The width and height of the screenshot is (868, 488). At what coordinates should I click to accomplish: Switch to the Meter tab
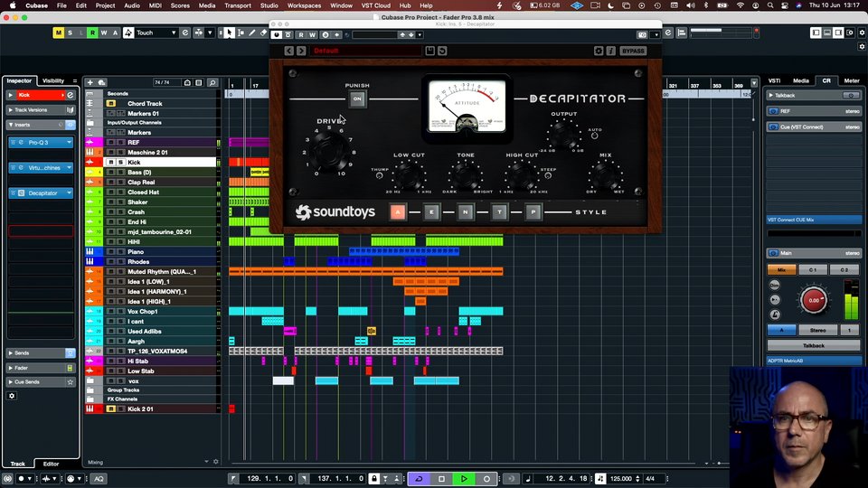852,80
